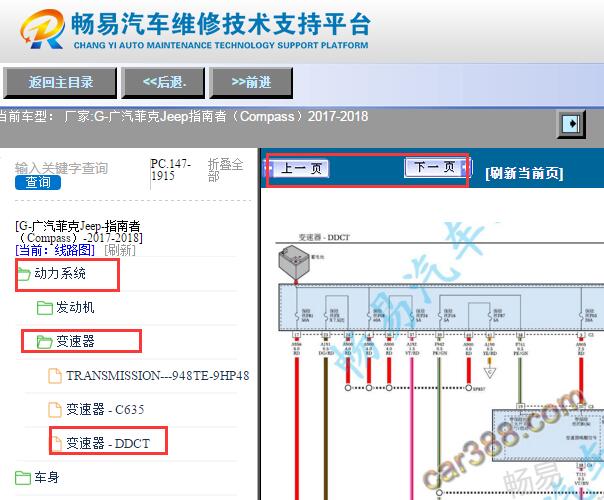Viewport: 604px width, 500px height.
Task: Expand the 车身 folder
Action: pyautogui.click(x=47, y=478)
